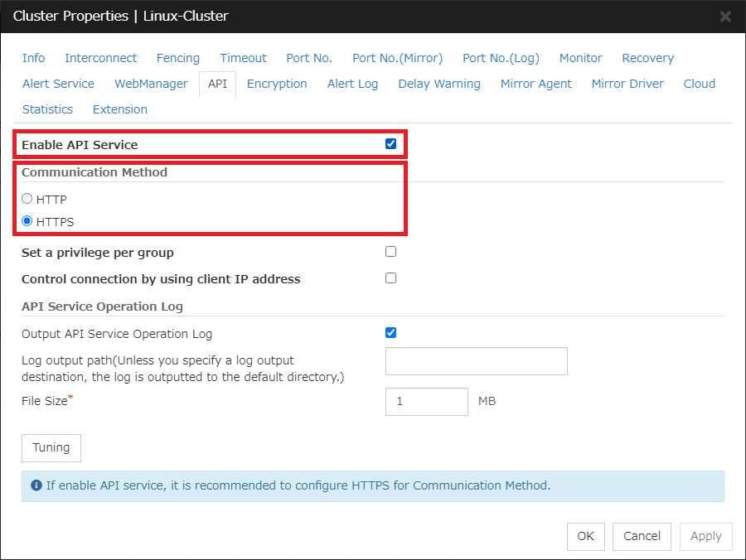
Task: Click the File Size input field
Action: tap(426, 401)
